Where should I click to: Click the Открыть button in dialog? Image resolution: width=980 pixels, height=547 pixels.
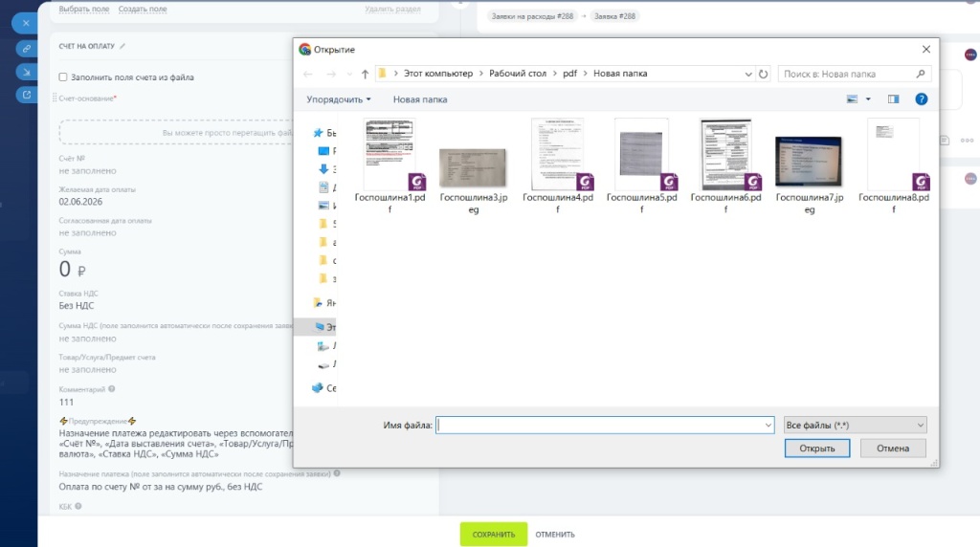pos(817,449)
